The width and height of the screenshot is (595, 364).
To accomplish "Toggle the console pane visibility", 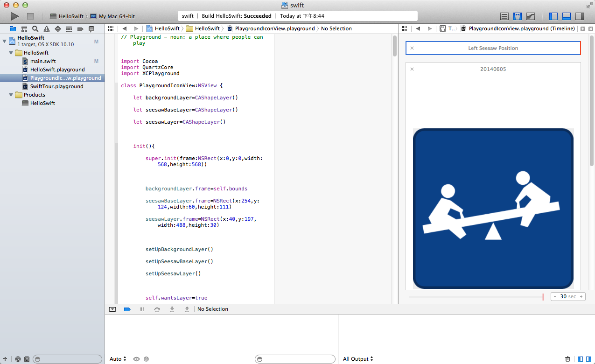I will pos(588,359).
